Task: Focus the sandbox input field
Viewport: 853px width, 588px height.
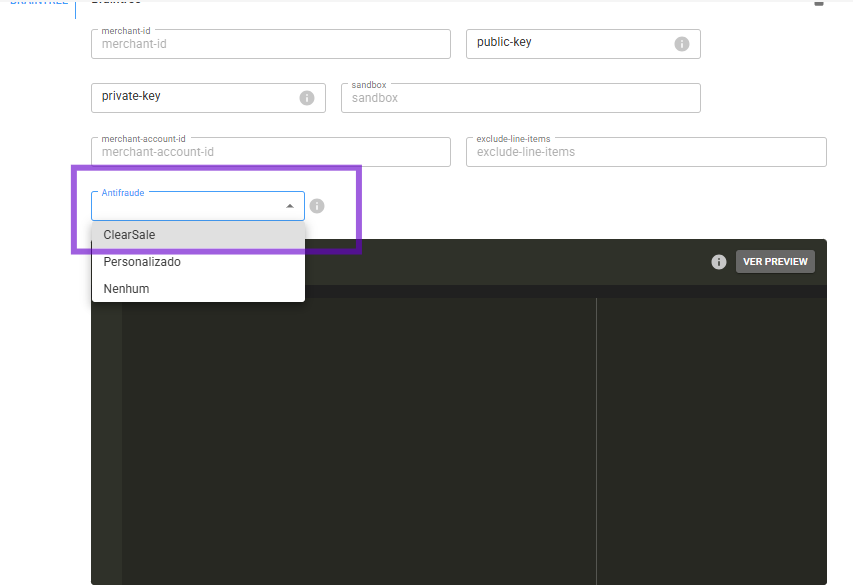Action: [x=521, y=98]
